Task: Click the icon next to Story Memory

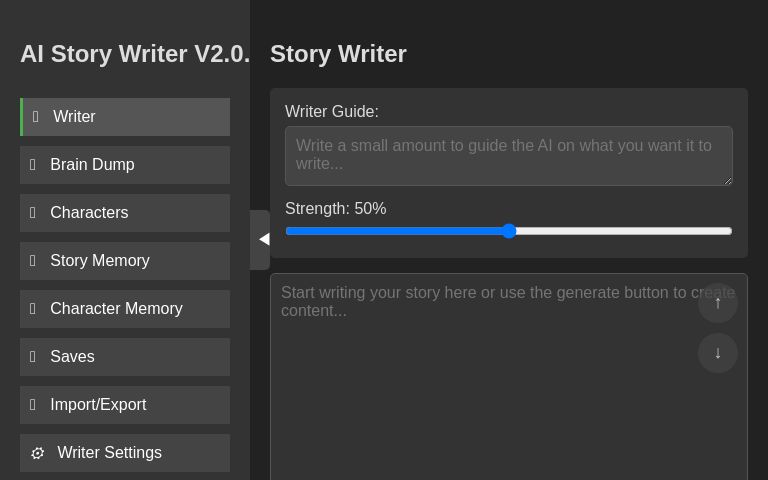Action: (x=33, y=261)
